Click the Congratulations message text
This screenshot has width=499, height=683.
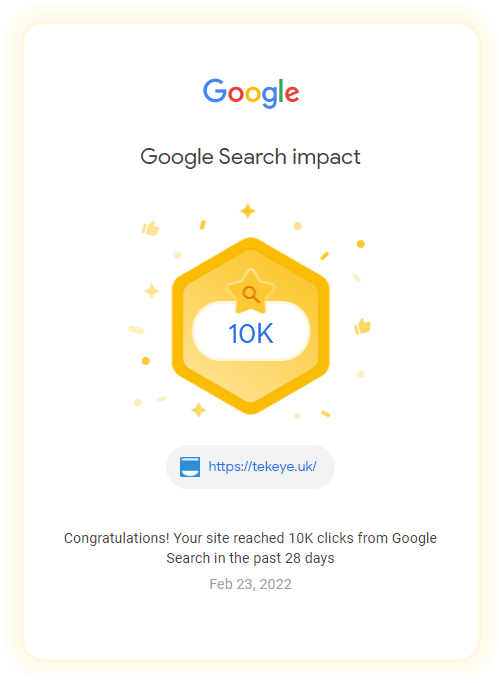coord(250,548)
